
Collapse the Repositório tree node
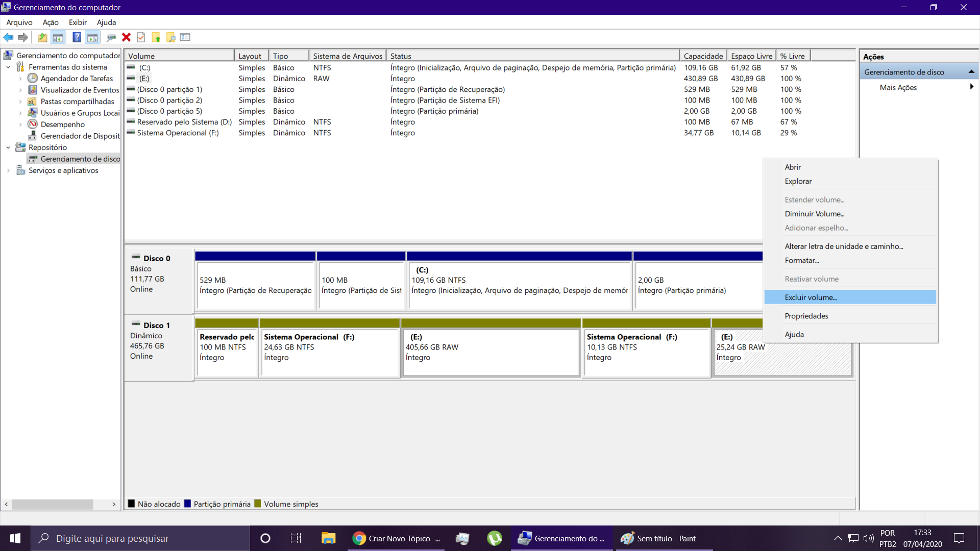pyautogui.click(x=8, y=147)
